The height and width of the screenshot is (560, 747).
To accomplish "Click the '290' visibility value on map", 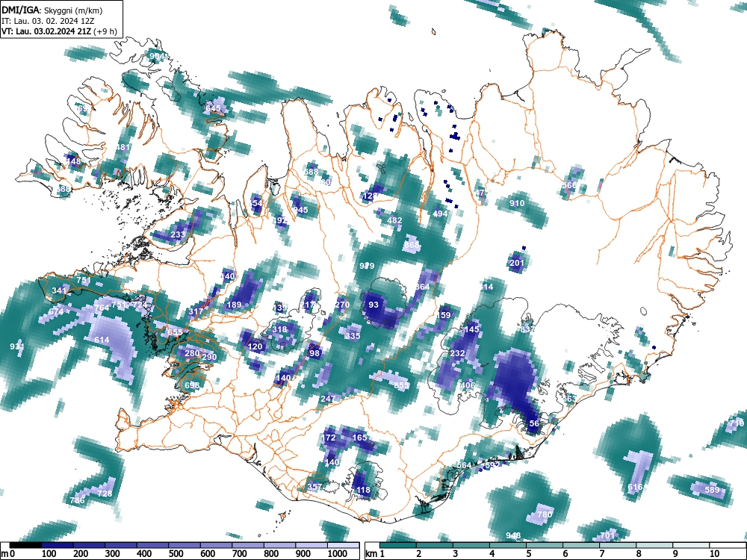I will pos(210,357).
